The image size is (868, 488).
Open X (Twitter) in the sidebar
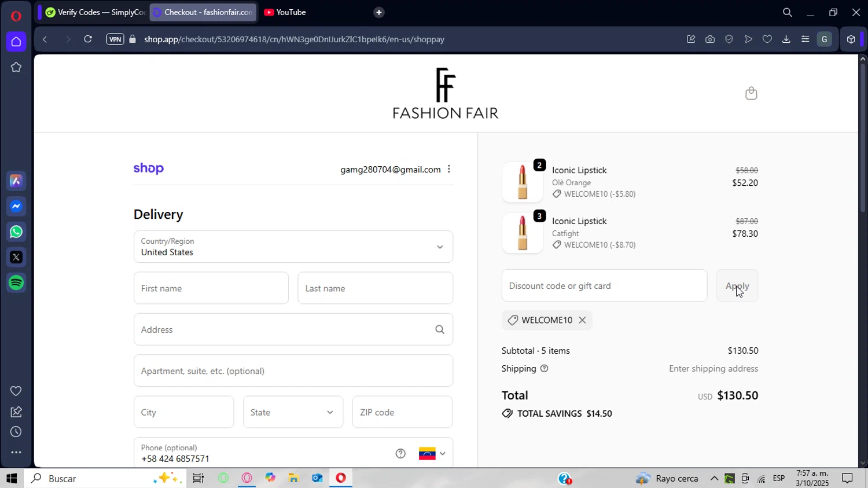pos(16,258)
